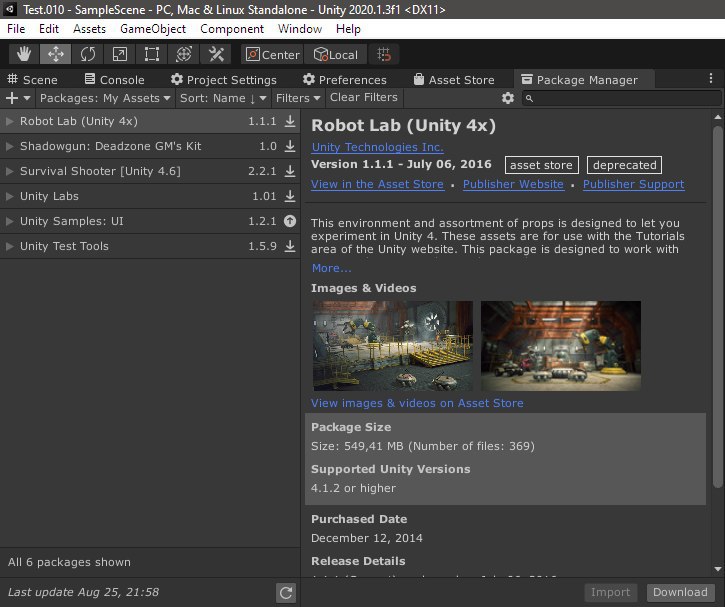Switch to the Preferences tab
The height and width of the screenshot is (607, 725).
(344, 80)
